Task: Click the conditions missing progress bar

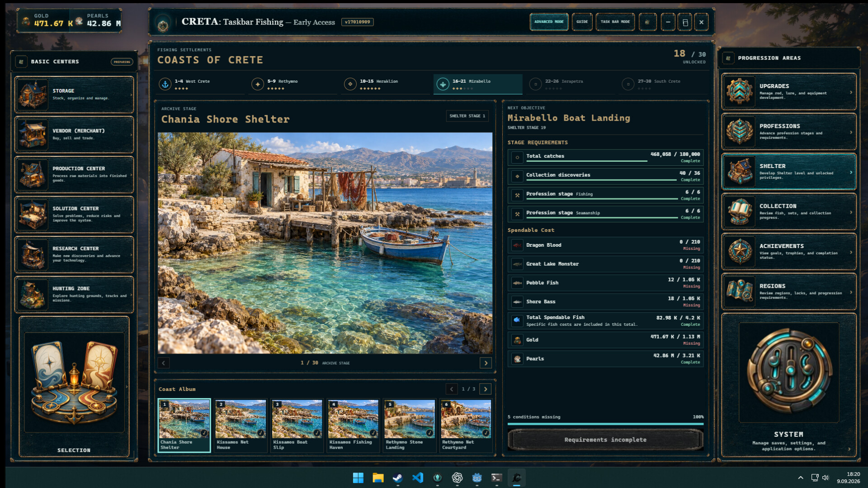Action: [605, 424]
